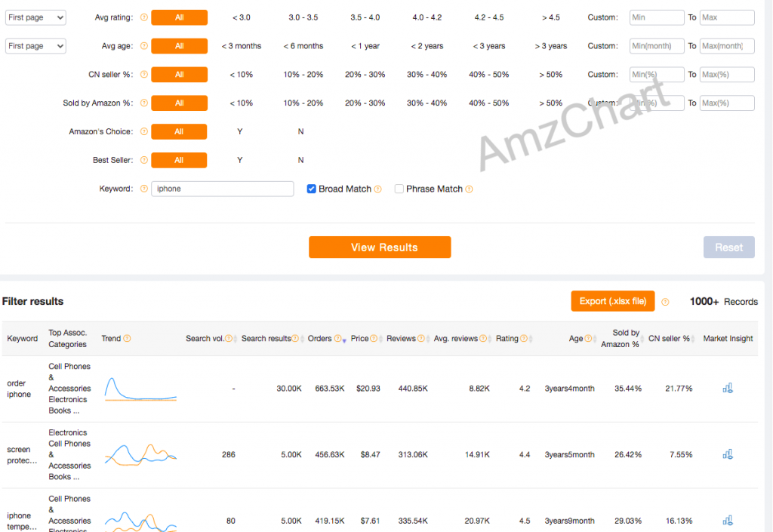Click the Sold by Amazon % filter help icon
The image size is (773, 532).
[x=144, y=103]
